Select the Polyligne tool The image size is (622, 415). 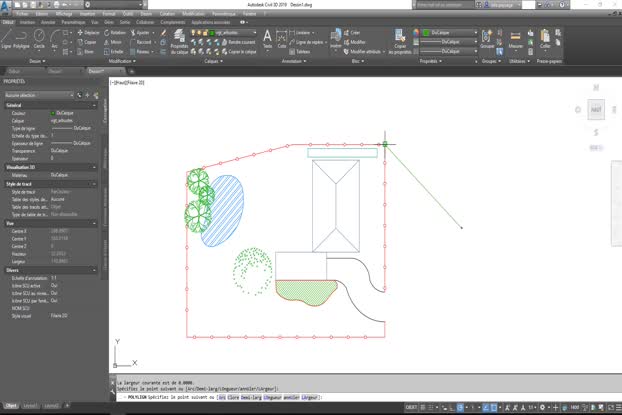21,38
